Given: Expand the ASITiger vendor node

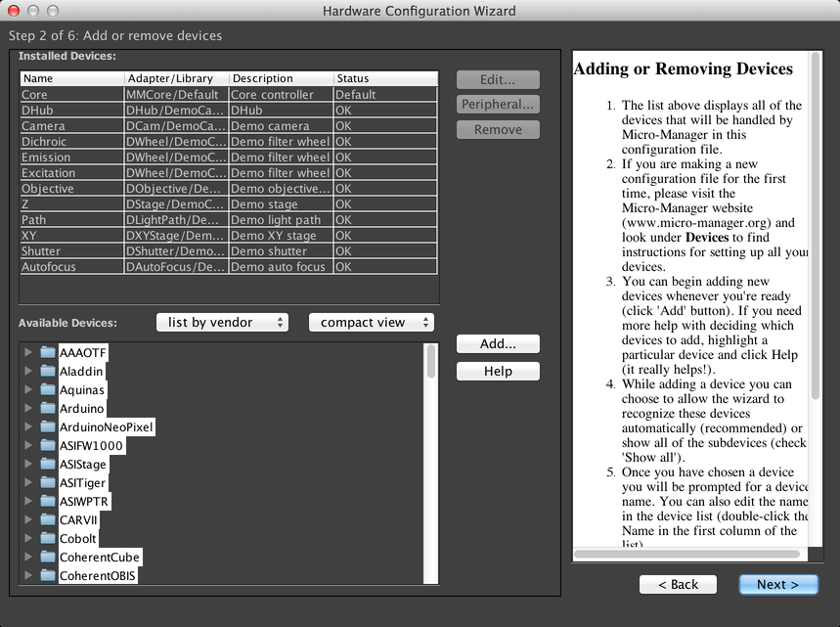Looking at the screenshot, I should coord(28,482).
